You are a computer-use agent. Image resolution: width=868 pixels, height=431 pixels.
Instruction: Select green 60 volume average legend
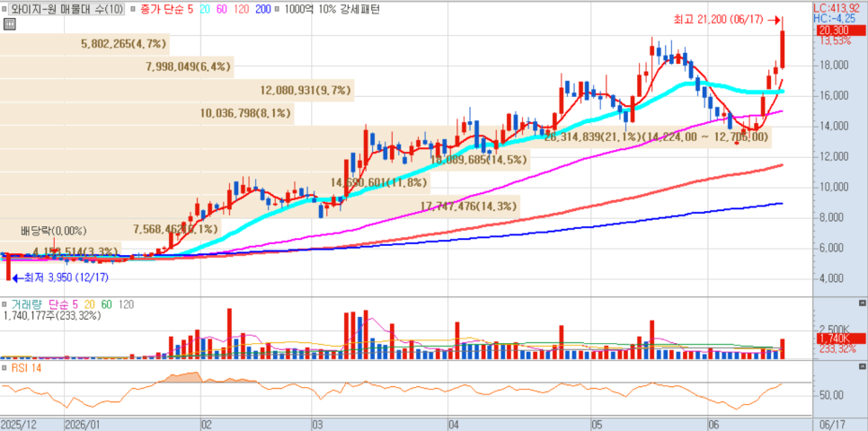(105, 304)
